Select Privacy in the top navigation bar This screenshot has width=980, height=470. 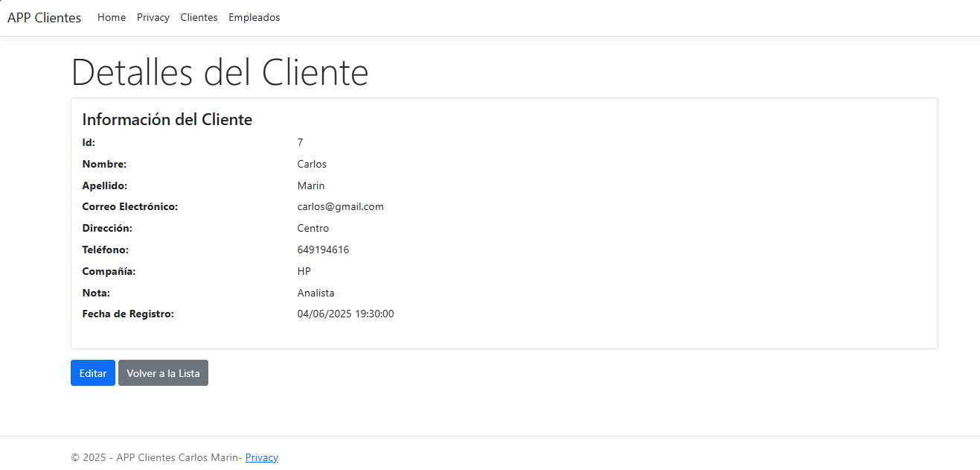153,17
